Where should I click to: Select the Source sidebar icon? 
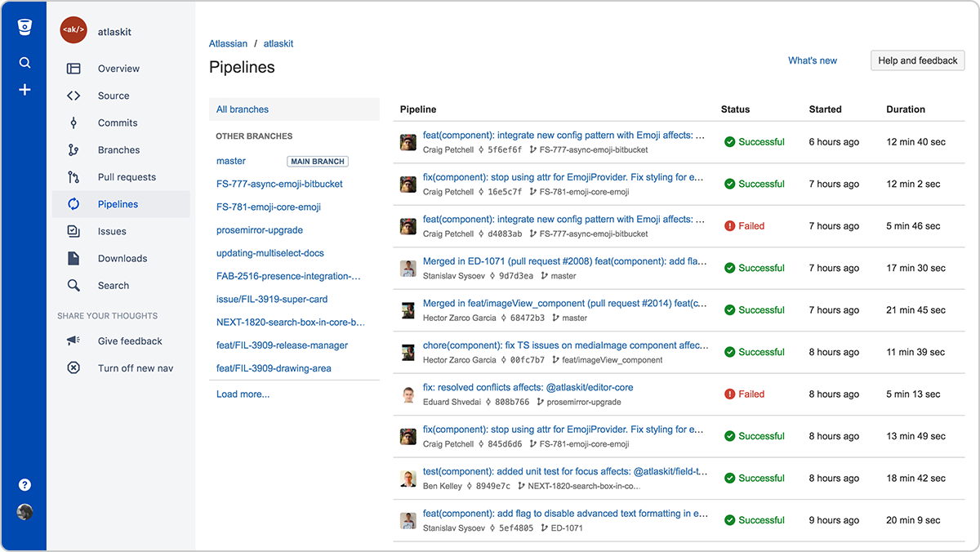point(72,95)
